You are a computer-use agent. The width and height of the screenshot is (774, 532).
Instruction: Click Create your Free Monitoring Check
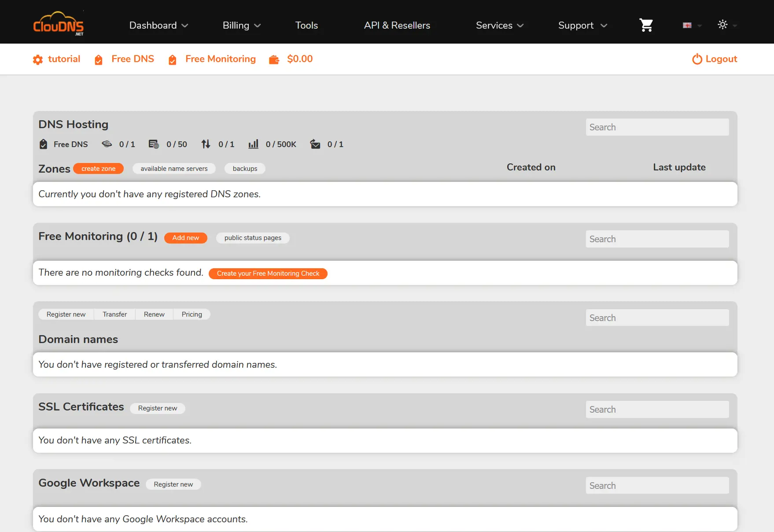coord(268,273)
